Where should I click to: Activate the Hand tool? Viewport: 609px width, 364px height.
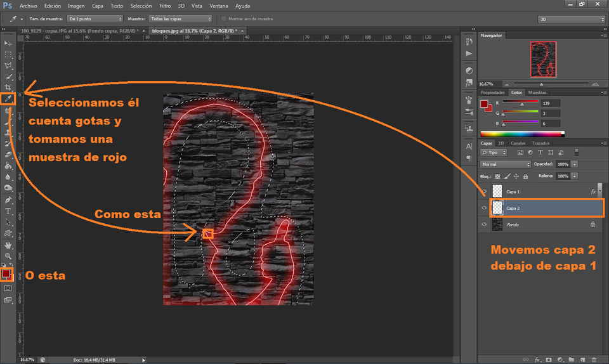pos(8,244)
